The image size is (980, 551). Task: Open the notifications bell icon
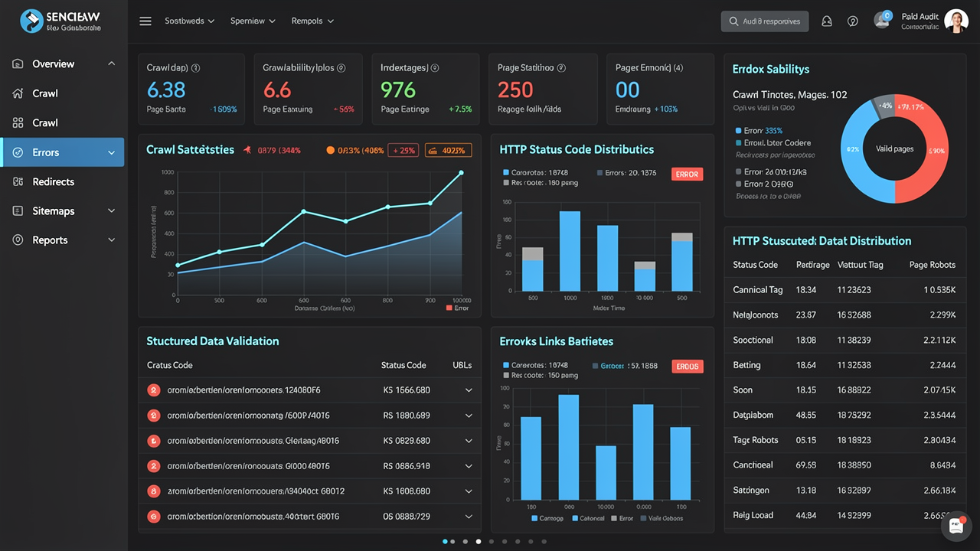[827, 21]
